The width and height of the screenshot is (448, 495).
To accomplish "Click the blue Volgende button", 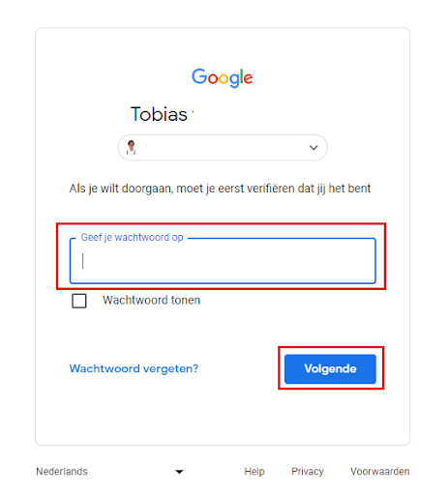I will click(x=330, y=369).
